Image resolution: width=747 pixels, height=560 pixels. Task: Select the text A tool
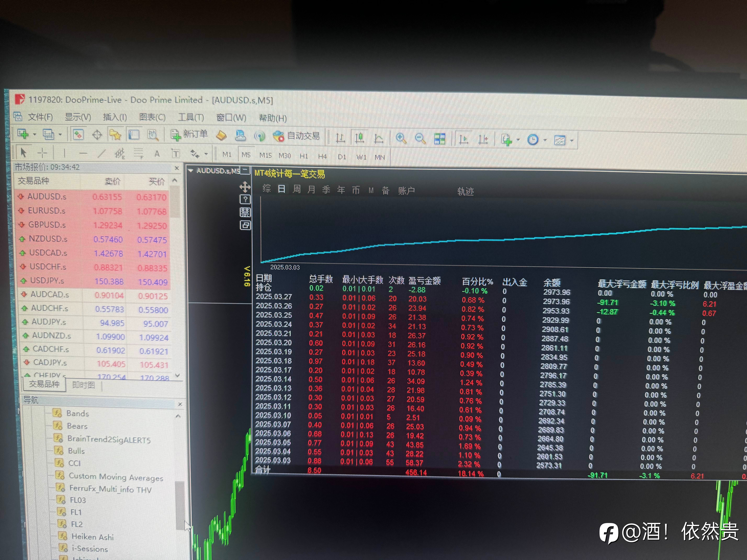(x=157, y=154)
